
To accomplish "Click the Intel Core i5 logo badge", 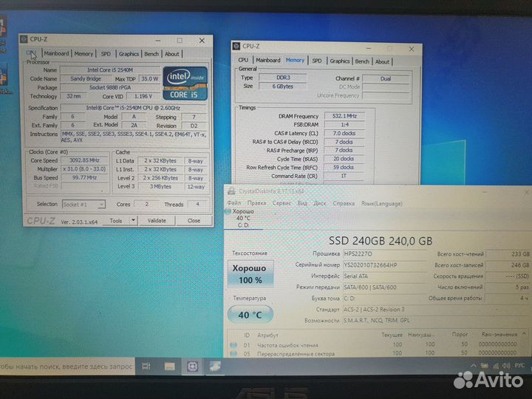I will click(185, 83).
